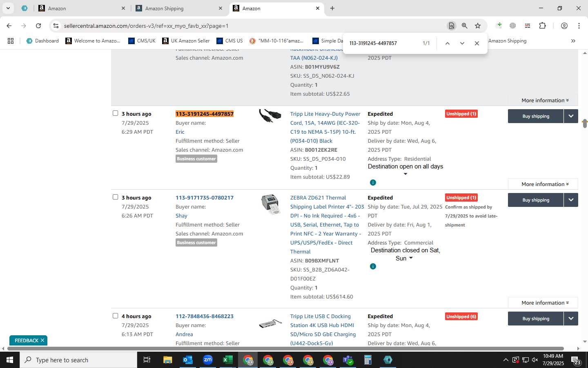
Task: Expand Destination open on all days arrow
Action: pyautogui.click(x=405, y=174)
